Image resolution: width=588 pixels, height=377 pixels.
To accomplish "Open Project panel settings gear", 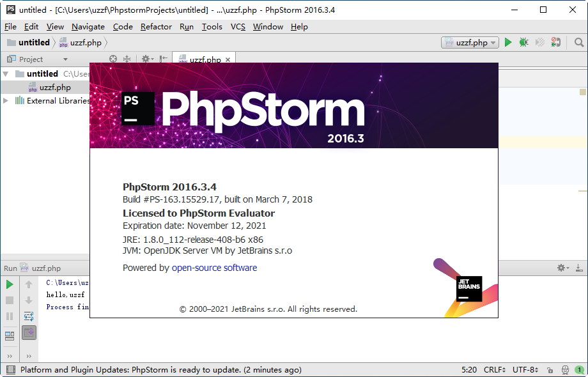I will (147, 59).
